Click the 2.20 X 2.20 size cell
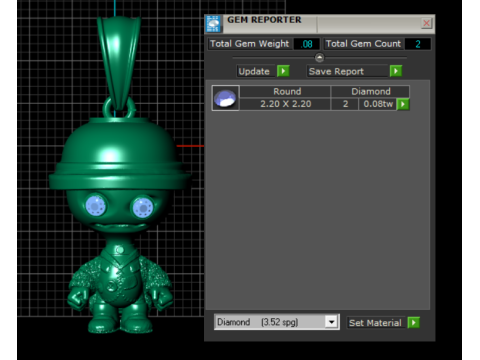The width and height of the screenshot is (480, 360). [285, 104]
